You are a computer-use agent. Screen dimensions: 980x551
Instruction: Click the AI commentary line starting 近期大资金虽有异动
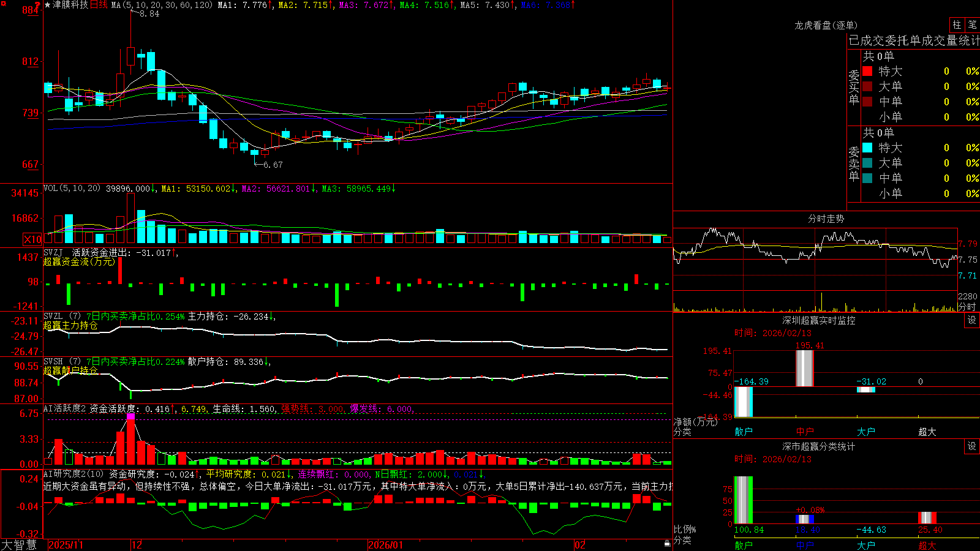[x=358, y=486]
